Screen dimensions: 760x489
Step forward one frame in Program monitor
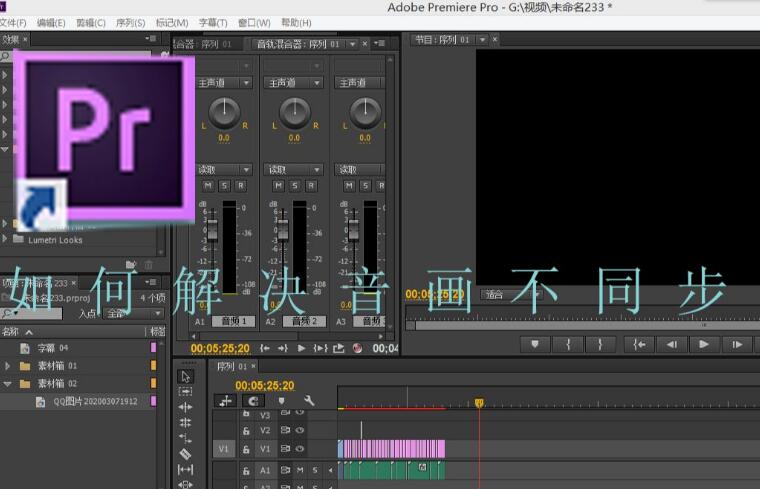737,344
